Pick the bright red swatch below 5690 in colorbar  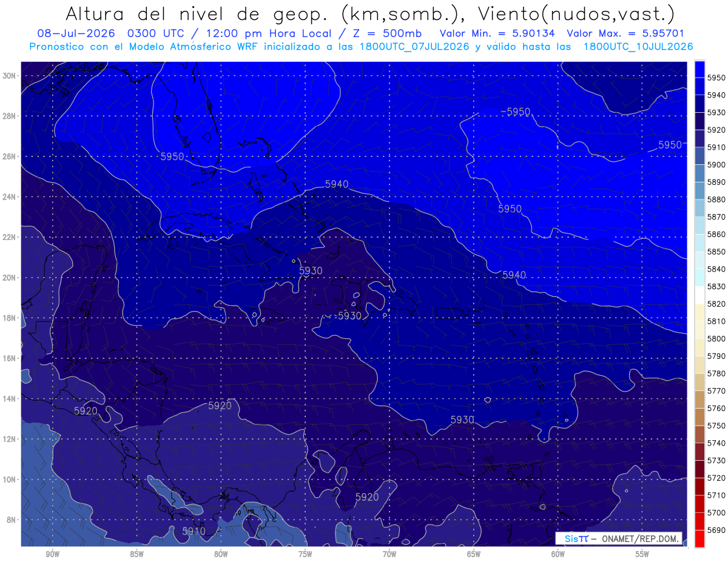699,538
